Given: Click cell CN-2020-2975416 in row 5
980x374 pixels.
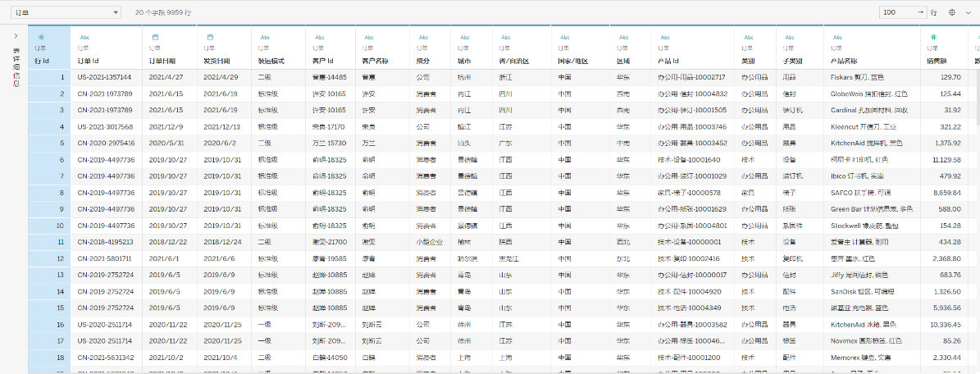Looking at the screenshot, I should pos(106,143).
